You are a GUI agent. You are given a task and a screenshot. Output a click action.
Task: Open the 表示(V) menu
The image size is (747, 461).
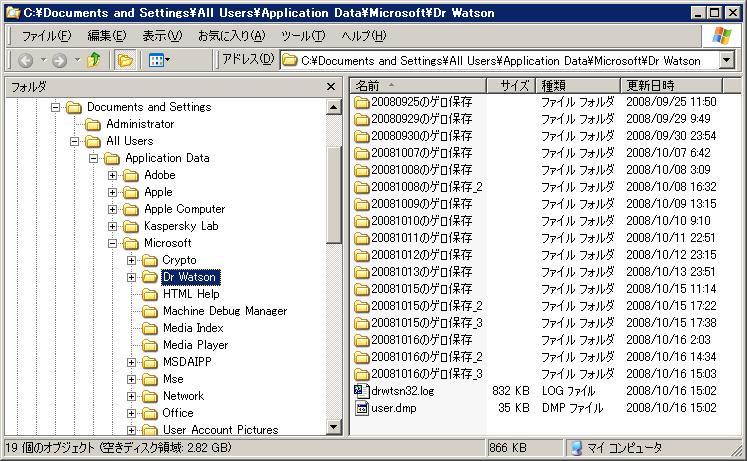pos(162,36)
